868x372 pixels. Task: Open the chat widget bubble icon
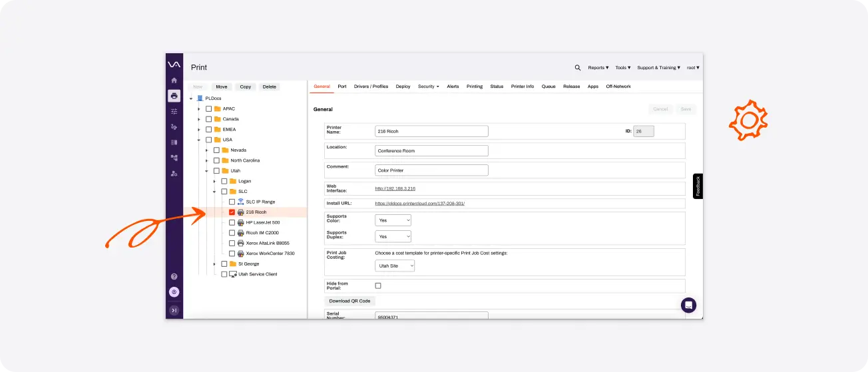click(x=688, y=305)
